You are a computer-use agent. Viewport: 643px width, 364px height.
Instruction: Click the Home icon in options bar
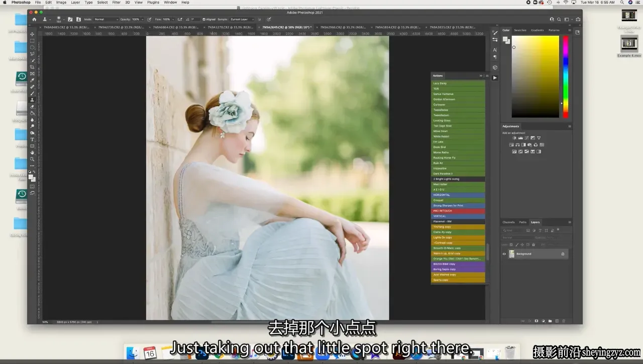tap(34, 19)
